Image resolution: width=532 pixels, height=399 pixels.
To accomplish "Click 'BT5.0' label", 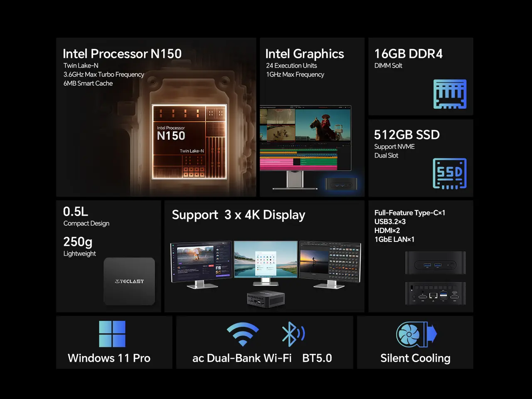I will pos(317,358).
